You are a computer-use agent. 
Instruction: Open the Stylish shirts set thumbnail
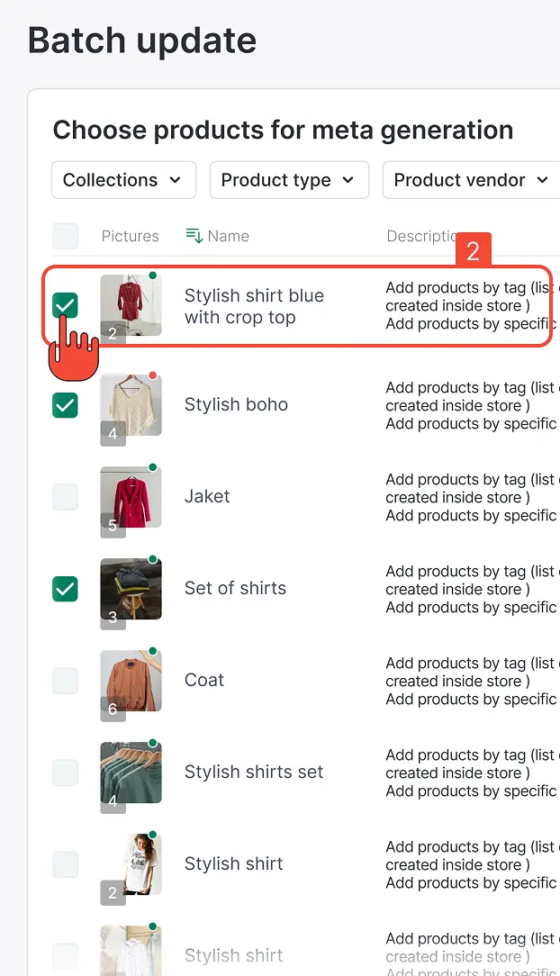[x=131, y=772]
